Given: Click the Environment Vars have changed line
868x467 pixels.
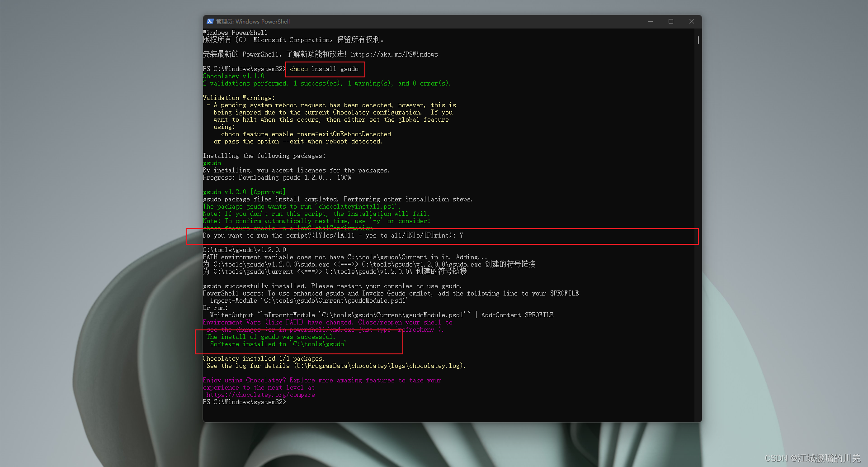Looking at the screenshot, I should (x=327, y=322).
